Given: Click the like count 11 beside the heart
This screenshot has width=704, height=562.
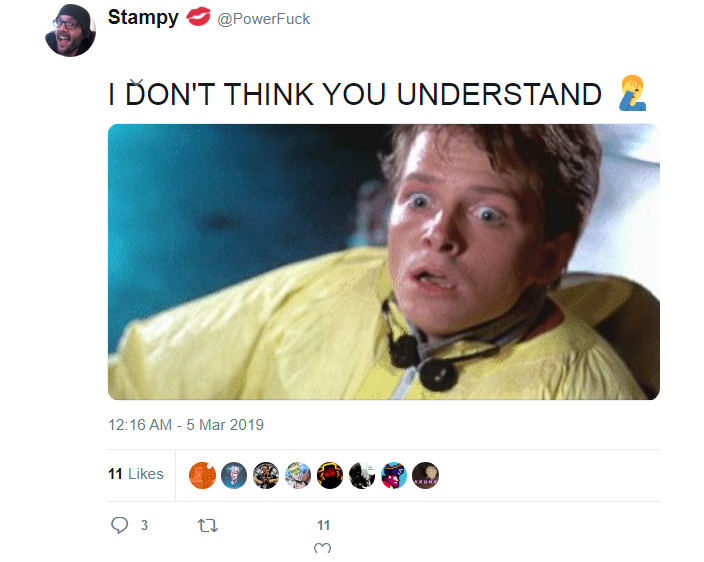Looking at the screenshot, I should (x=323, y=525).
